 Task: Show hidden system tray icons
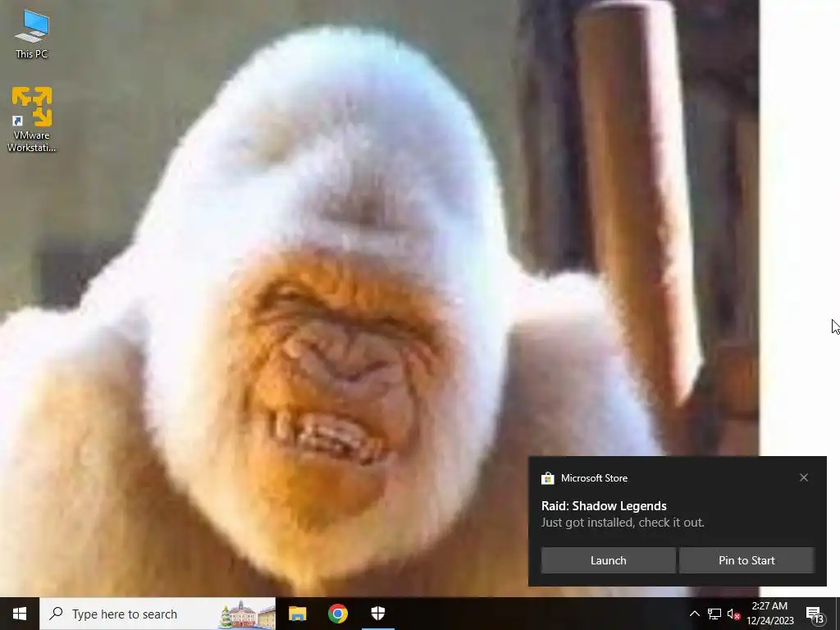(694, 614)
